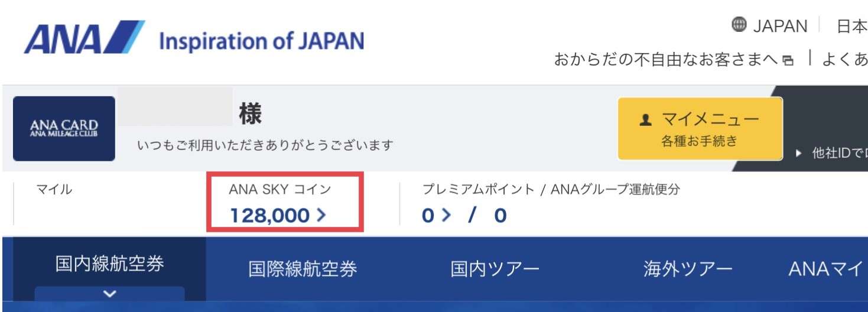868x312 pixels.
Task: Click the ANA logo
Action: coord(84,37)
